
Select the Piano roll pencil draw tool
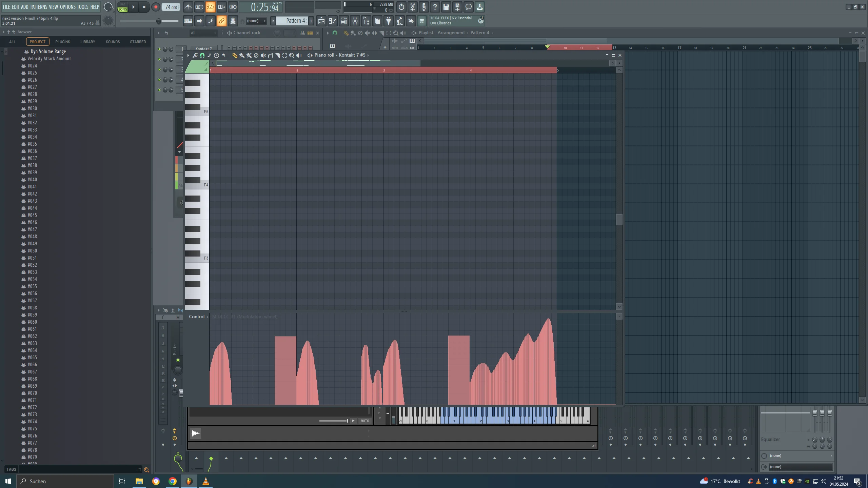[x=234, y=55]
